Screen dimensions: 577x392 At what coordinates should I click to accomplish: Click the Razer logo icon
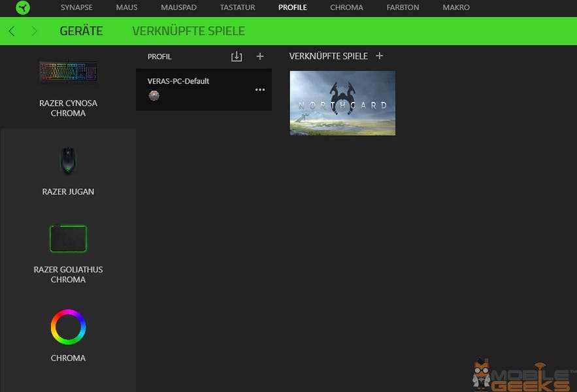pos(23,7)
